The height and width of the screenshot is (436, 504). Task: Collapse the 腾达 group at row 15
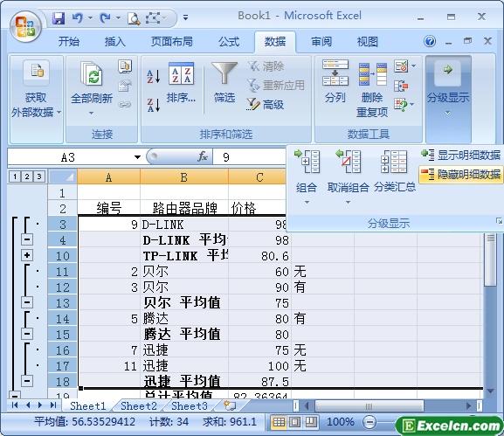point(27,334)
